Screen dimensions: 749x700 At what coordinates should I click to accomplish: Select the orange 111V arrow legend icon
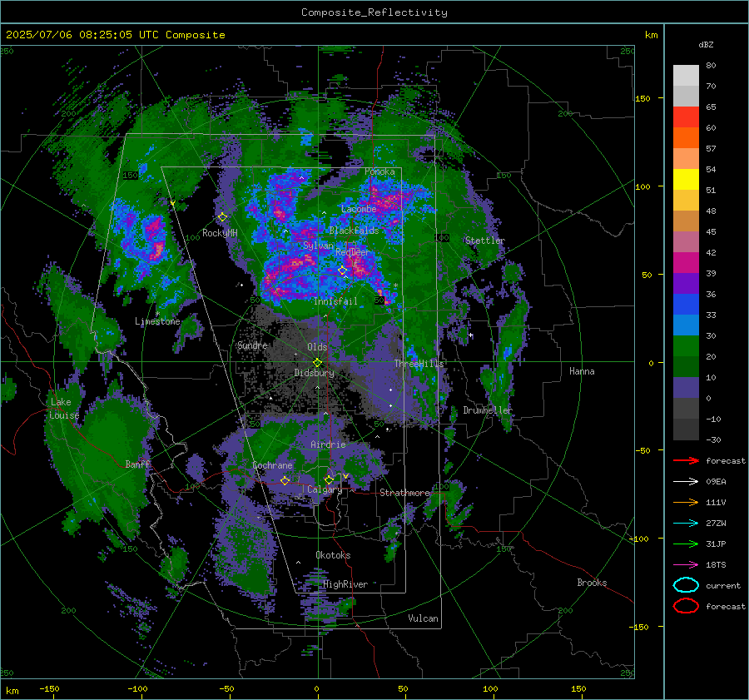(686, 502)
